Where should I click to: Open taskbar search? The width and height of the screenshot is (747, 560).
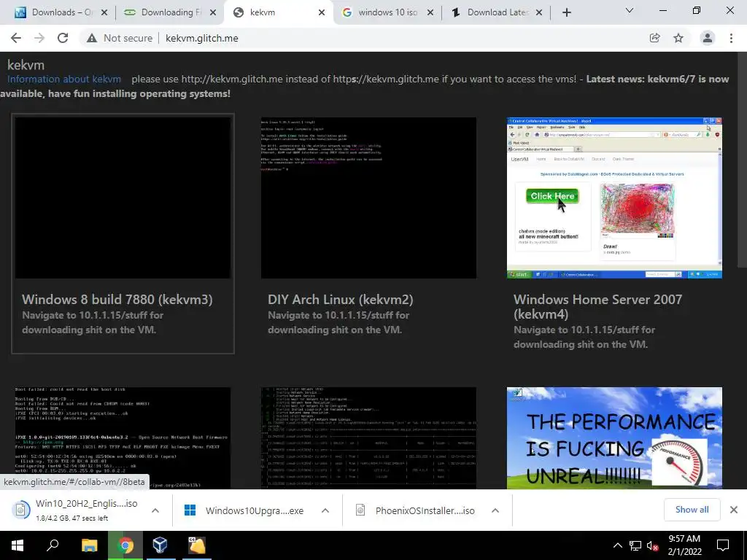pos(53,545)
